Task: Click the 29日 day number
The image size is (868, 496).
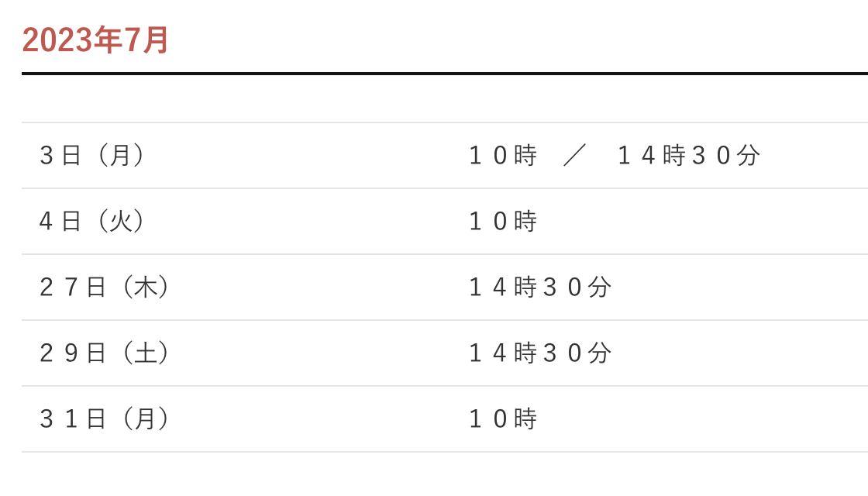Action: pyautogui.click(x=73, y=353)
